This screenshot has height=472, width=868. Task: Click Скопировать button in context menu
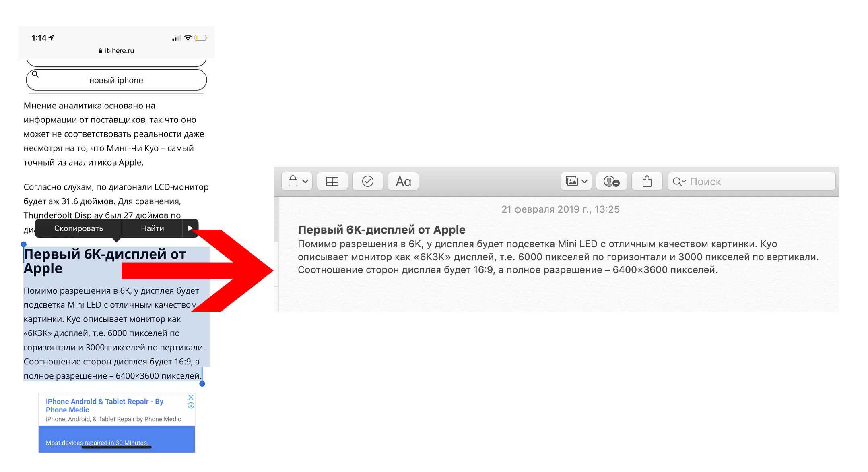tap(79, 227)
